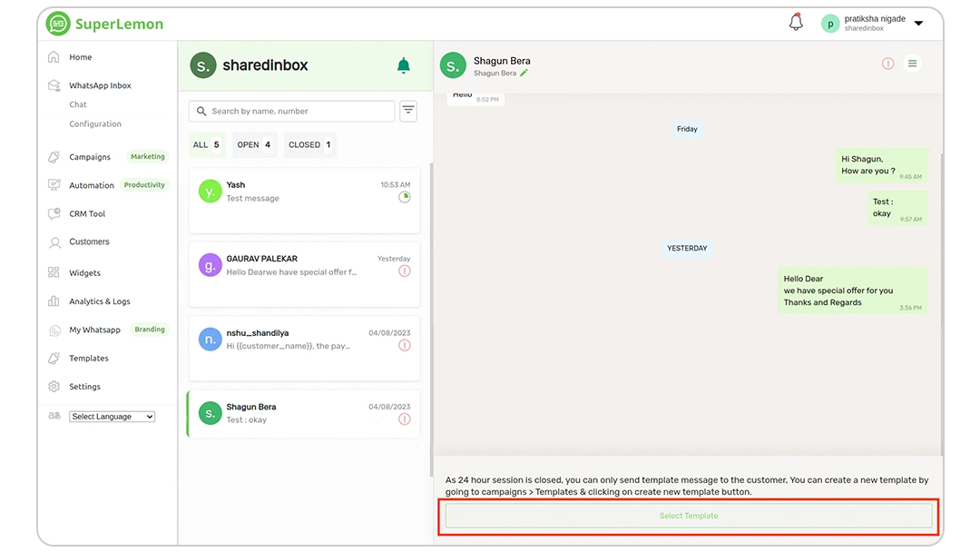
Task: Click the sharedinbox avatar
Action: point(203,65)
